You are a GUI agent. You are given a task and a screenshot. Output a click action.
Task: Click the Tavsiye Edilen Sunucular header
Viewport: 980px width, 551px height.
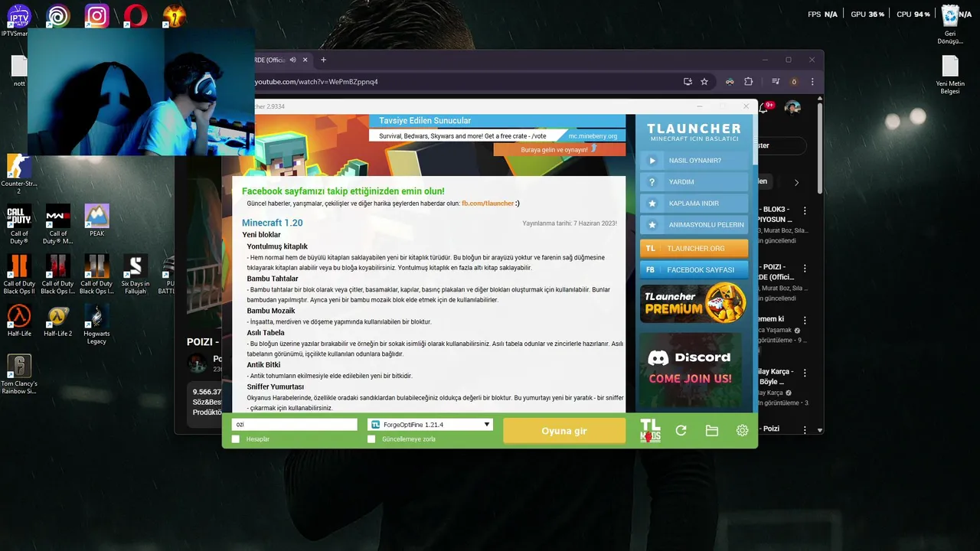425,121
